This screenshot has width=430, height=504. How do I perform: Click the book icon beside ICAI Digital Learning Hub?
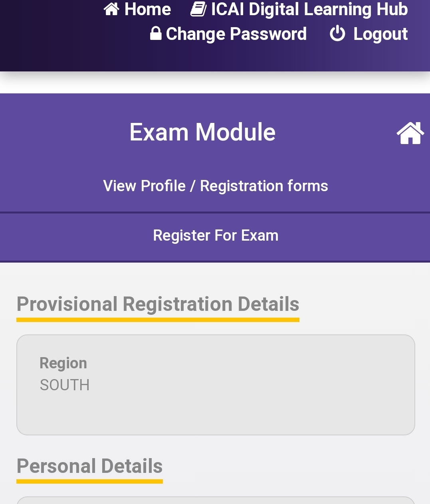point(198,9)
